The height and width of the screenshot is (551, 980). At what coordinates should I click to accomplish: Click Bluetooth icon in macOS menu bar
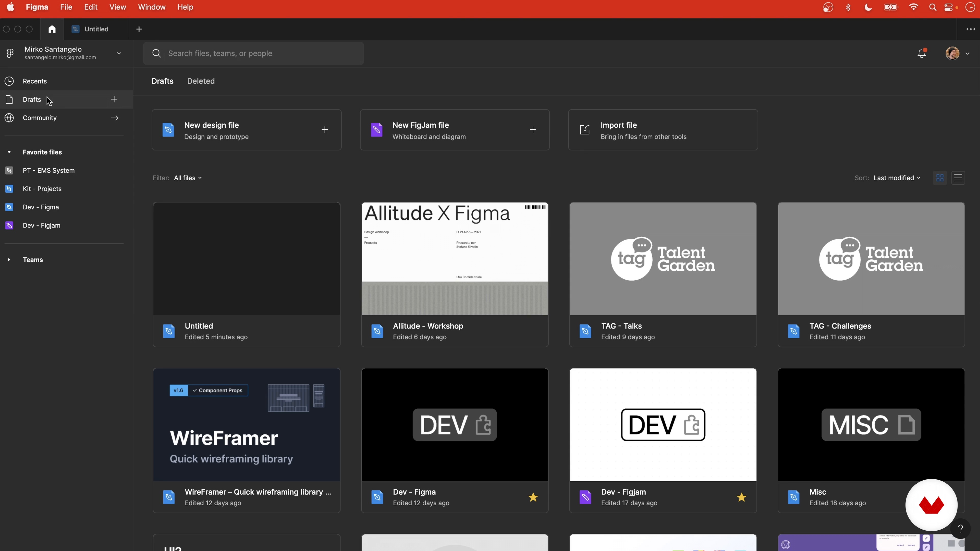tap(848, 7)
